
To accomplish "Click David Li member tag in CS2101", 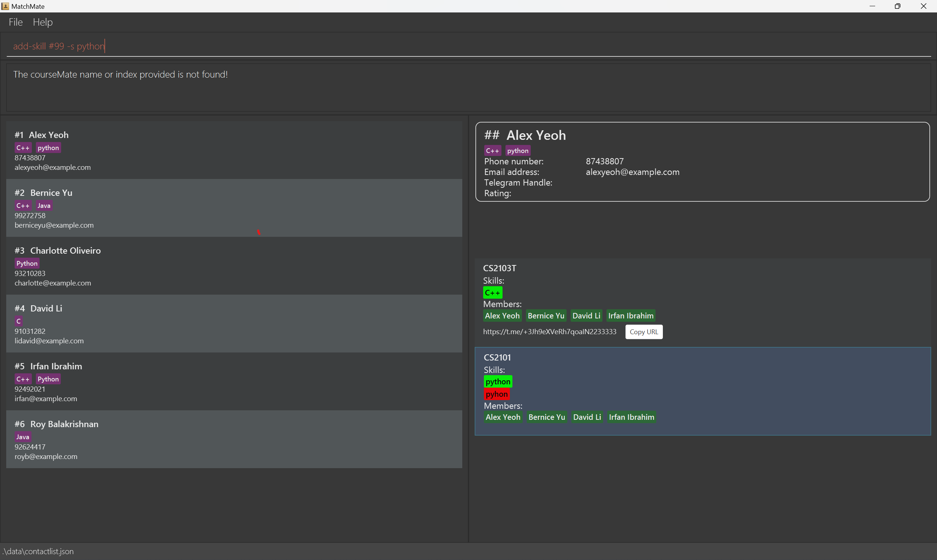I will [587, 417].
